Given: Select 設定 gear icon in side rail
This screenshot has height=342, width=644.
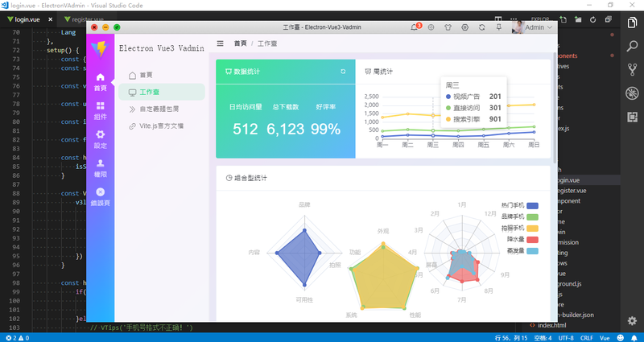Looking at the screenshot, I should [x=100, y=139].
